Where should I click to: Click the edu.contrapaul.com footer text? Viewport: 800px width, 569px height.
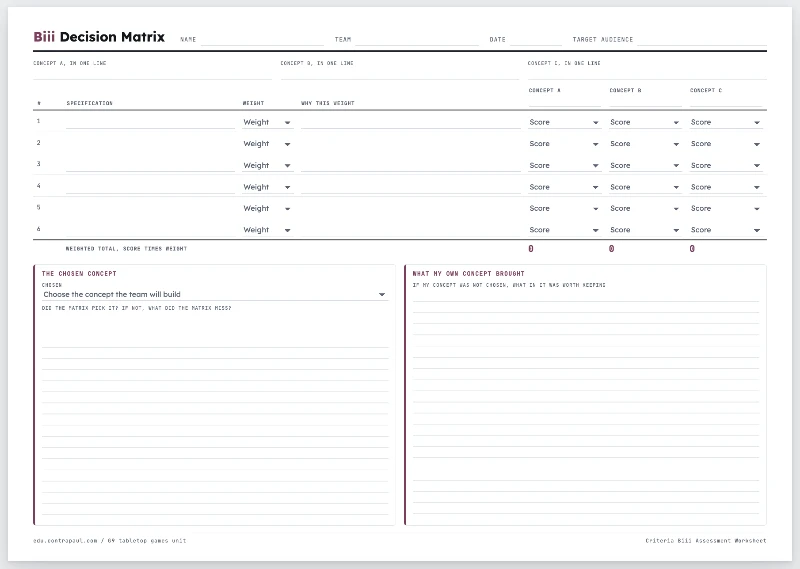(110, 540)
